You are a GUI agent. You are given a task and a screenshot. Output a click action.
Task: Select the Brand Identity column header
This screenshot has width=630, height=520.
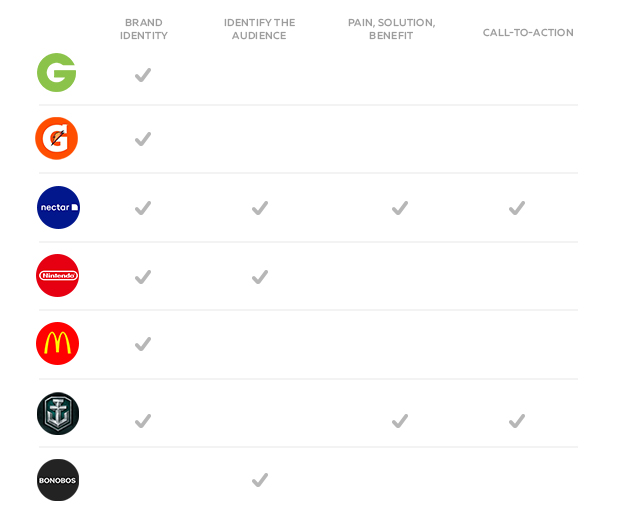coord(144,29)
